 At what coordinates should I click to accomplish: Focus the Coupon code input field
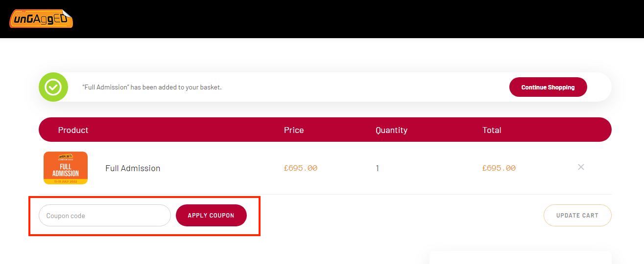click(105, 215)
